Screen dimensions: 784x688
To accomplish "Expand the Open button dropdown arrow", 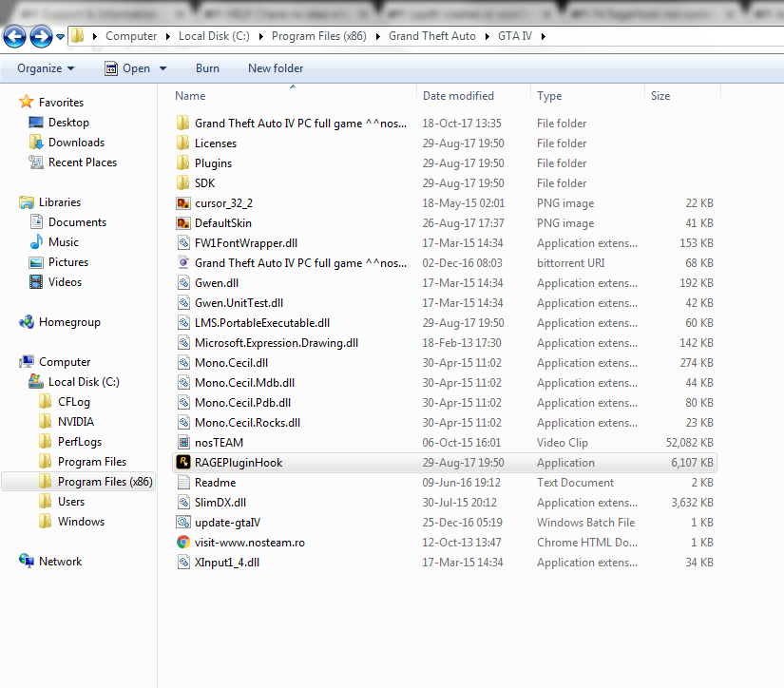I will click(x=163, y=68).
